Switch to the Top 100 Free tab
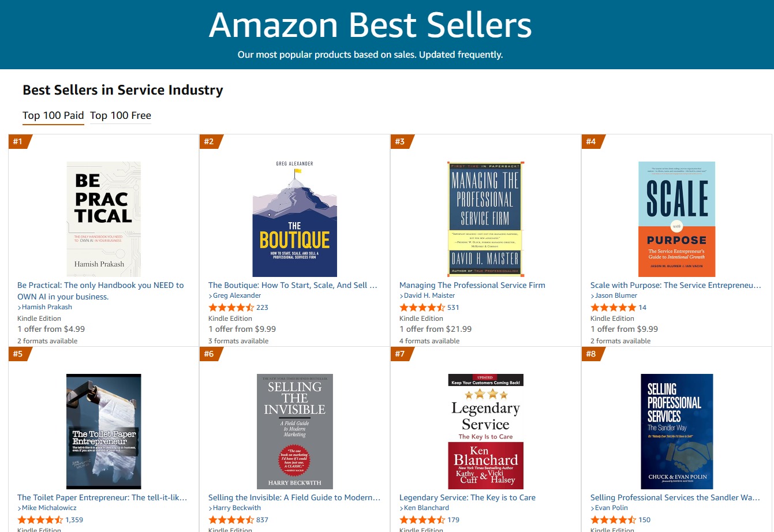Image resolution: width=774 pixels, height=532 pixels. point(121,115)
